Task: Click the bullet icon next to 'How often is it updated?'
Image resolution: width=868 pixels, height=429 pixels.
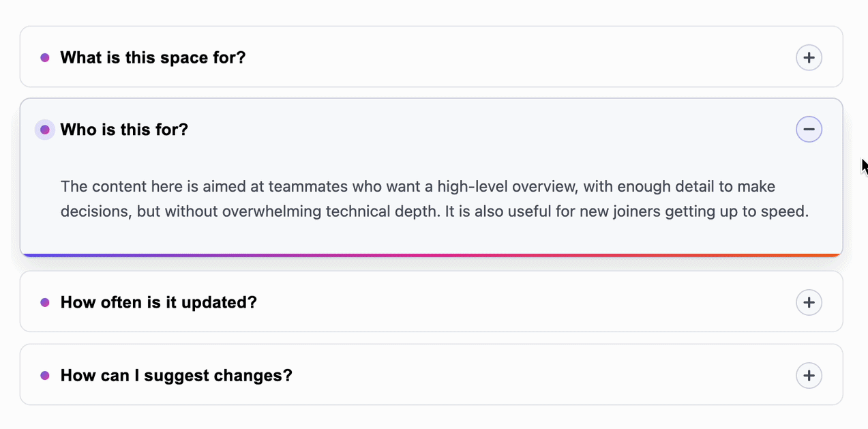Action: 45,301
